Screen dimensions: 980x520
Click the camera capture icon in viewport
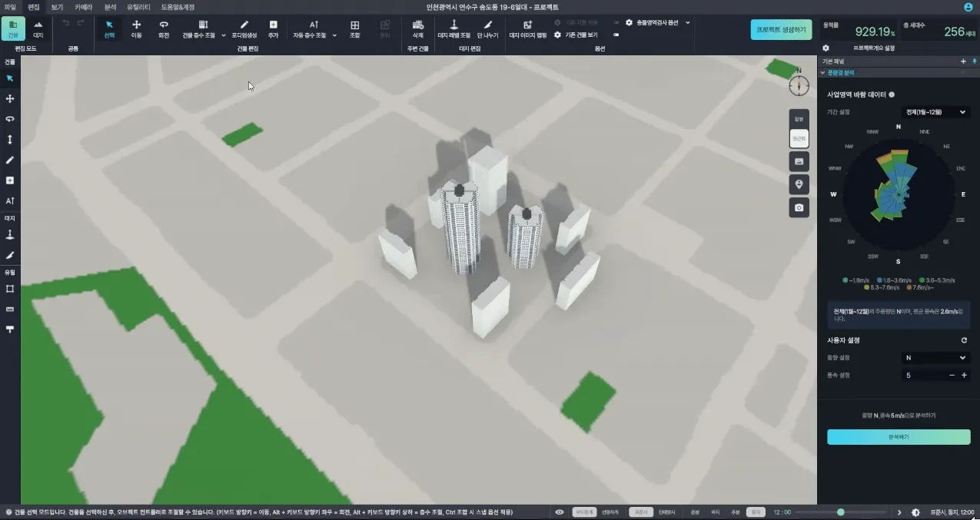point(799,207)
